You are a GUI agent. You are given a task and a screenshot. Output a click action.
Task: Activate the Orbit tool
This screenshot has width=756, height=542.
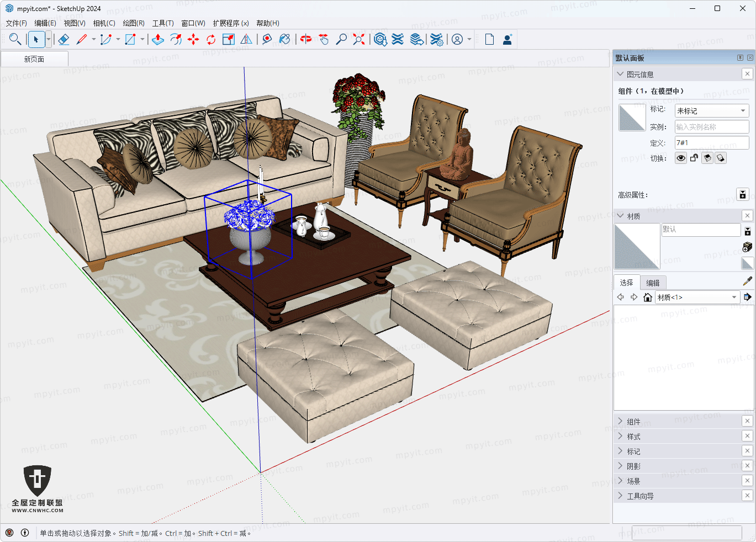[306, 39]
